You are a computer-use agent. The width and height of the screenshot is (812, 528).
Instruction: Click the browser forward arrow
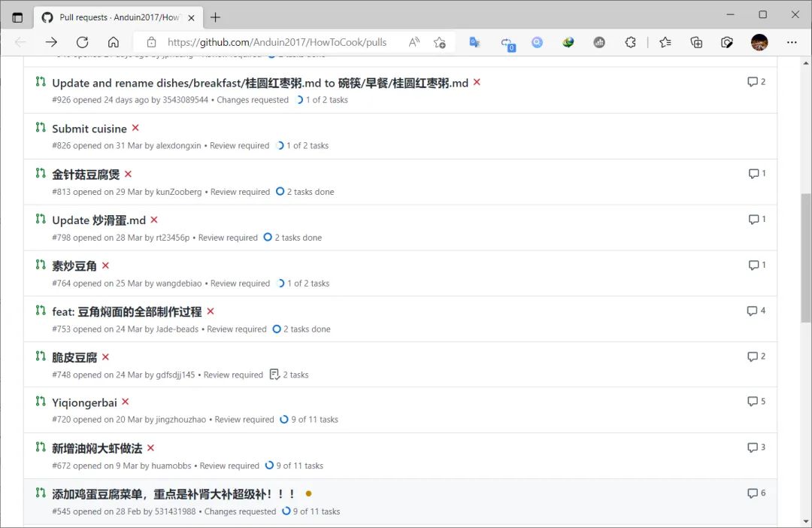(51, 42)
